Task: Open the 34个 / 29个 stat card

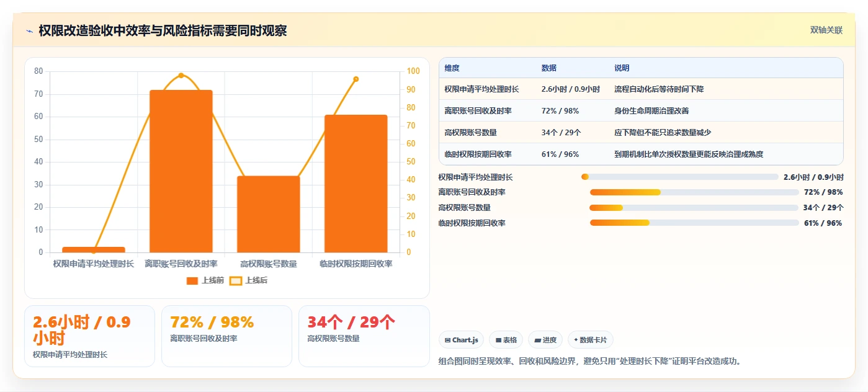Action: (x=364, y=336)
